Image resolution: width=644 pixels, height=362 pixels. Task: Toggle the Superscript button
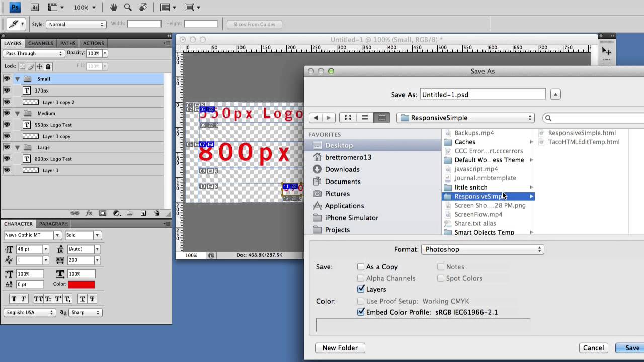tap(58, 299)
